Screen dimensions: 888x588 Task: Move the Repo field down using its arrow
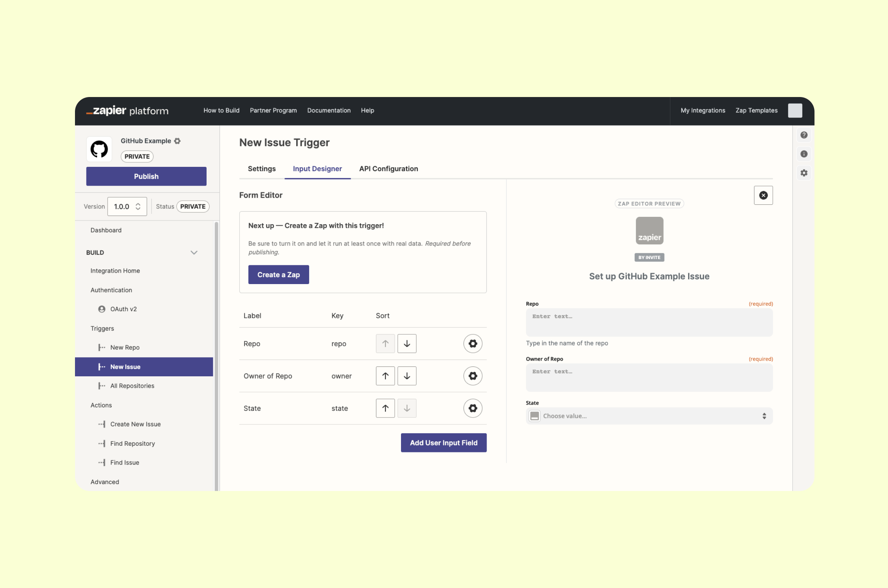click(x=407, y=343)
